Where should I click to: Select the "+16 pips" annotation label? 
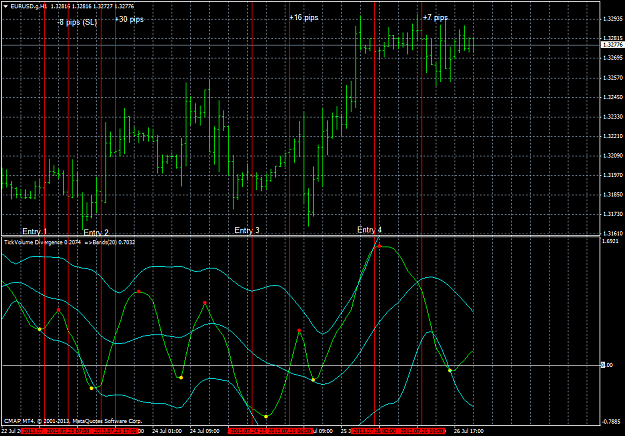304,18
